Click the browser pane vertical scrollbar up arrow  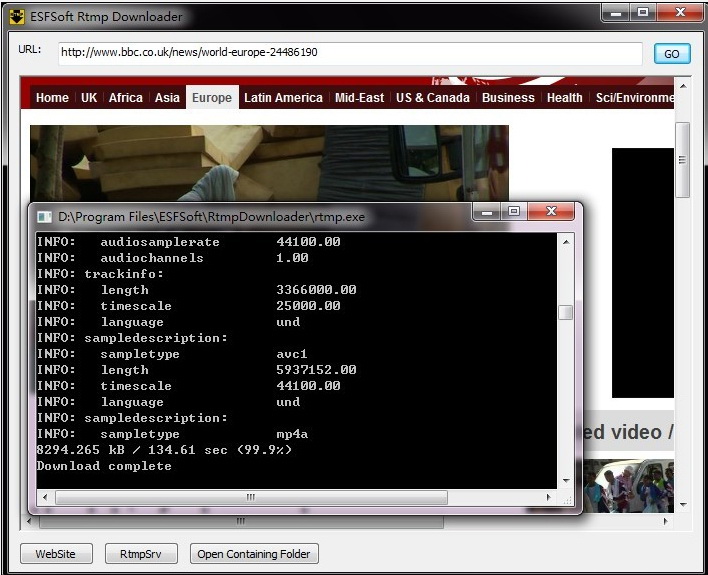click(683, 86)
